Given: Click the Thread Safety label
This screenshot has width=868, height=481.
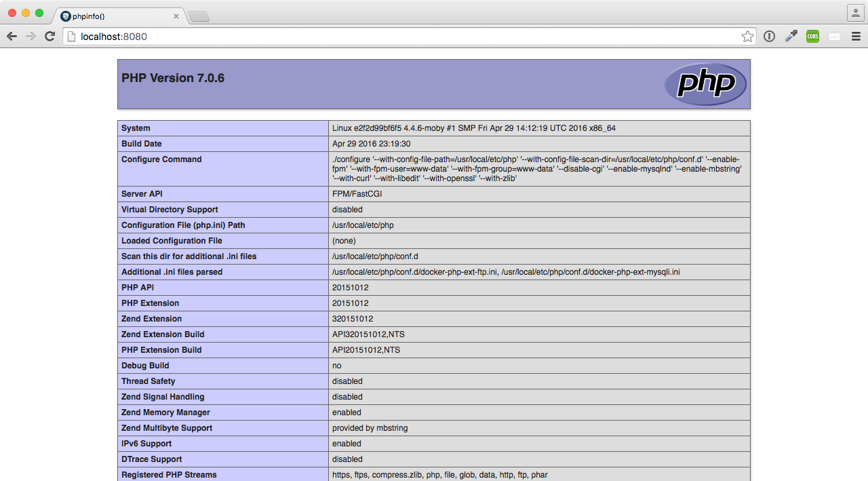Looking at the screenshot, I should pos(149,381).
